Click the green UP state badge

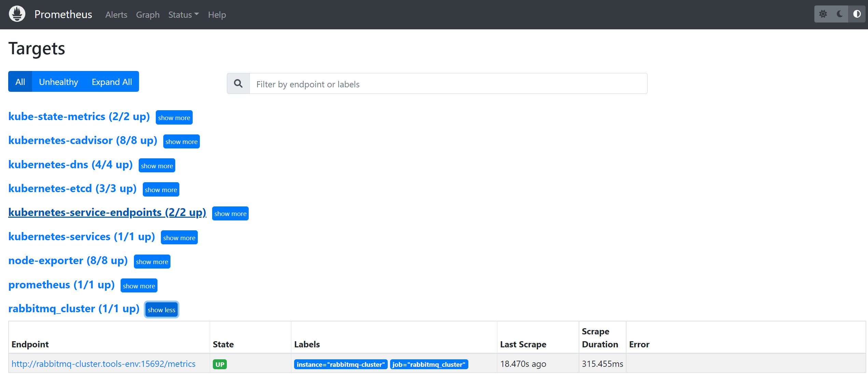click(220, 364)
